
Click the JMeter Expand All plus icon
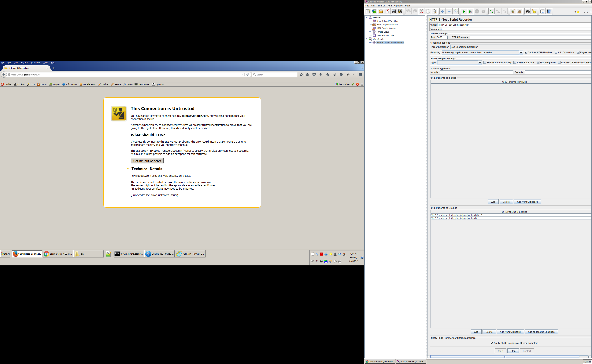click(442, 11)
